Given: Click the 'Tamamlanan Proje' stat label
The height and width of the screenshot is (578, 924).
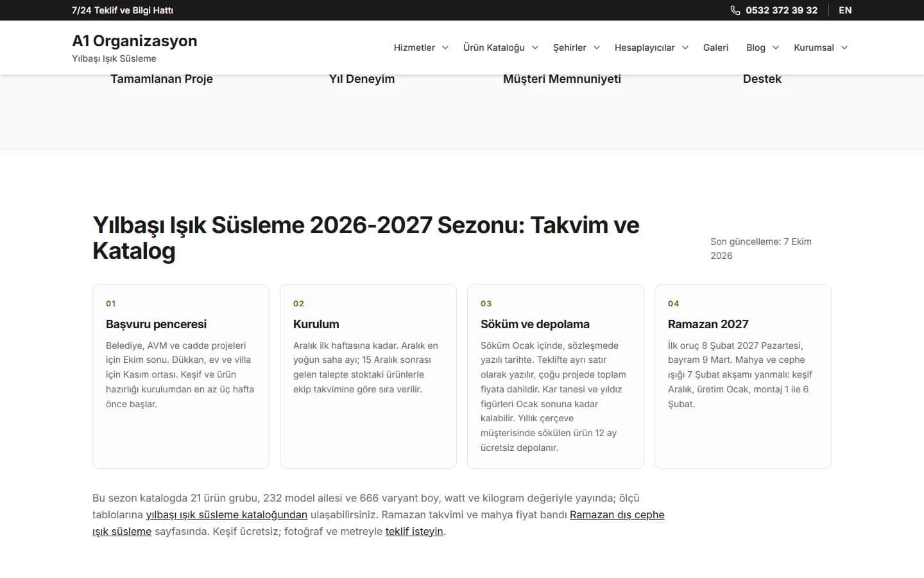Looking at the screenshot, I should coord(162,79).
